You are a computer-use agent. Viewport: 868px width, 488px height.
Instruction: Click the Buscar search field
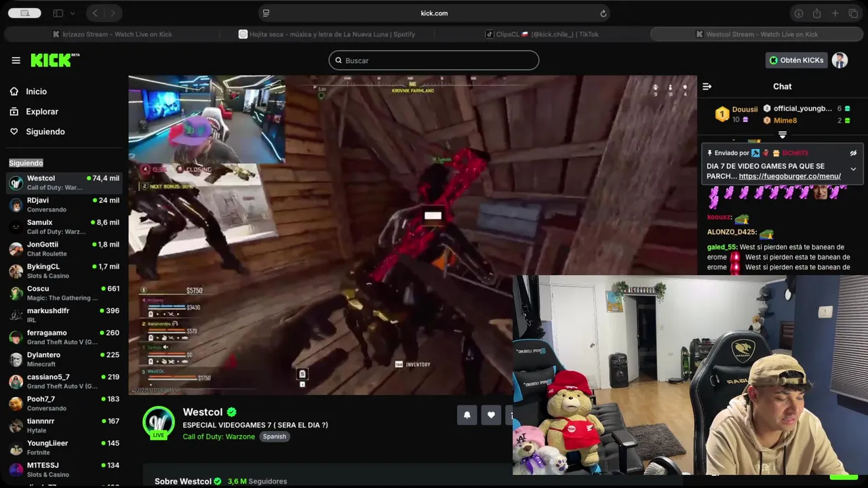[434, 60]
